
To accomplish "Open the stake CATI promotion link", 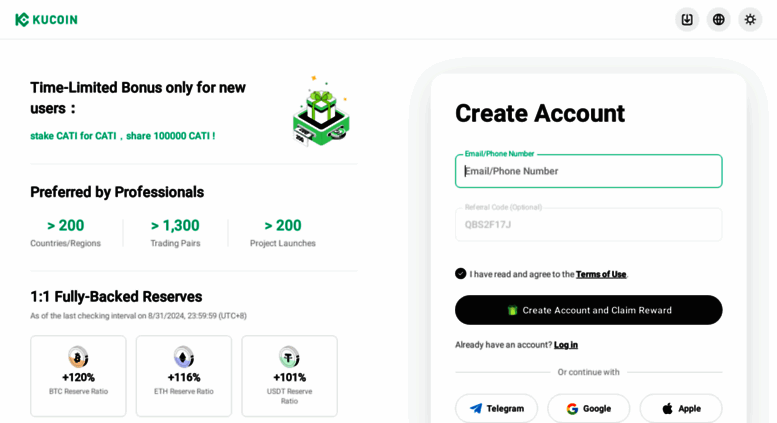I will point(123,136).
